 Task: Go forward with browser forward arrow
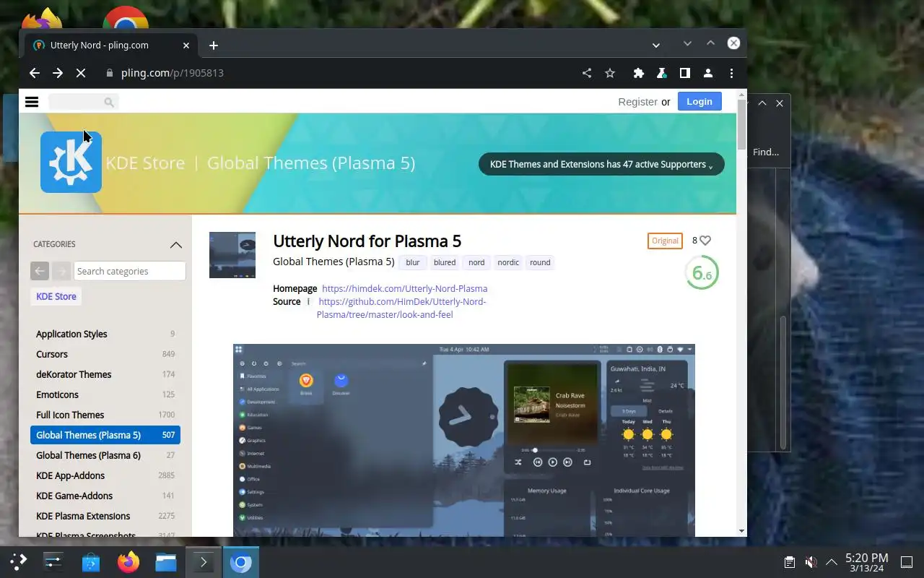(58, 73)
